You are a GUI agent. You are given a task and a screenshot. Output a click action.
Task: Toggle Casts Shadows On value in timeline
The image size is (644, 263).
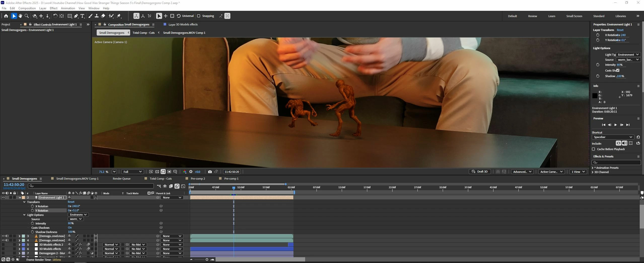pyautogui.click(x=70, y=227)
